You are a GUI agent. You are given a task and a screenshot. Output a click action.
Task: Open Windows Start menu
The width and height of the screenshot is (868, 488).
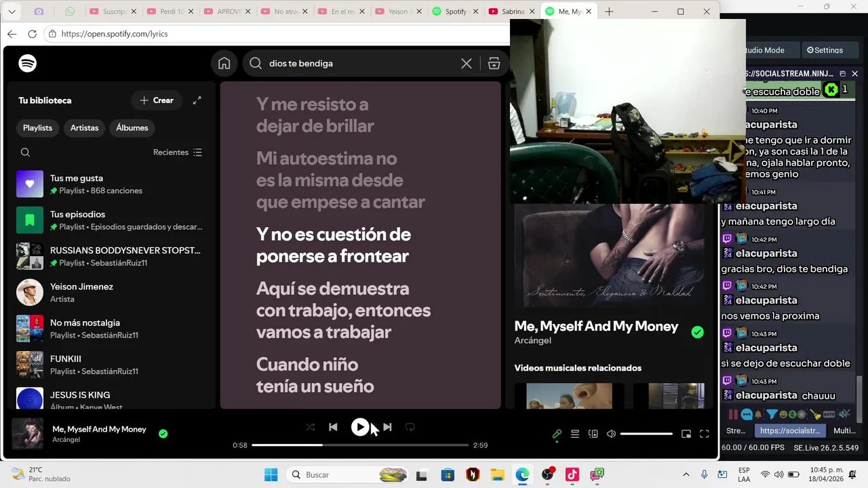click(x=271, y=474)
